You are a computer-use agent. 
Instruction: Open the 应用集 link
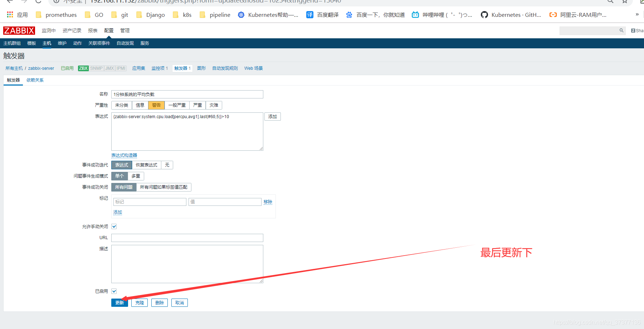click(x=139, y=68)
